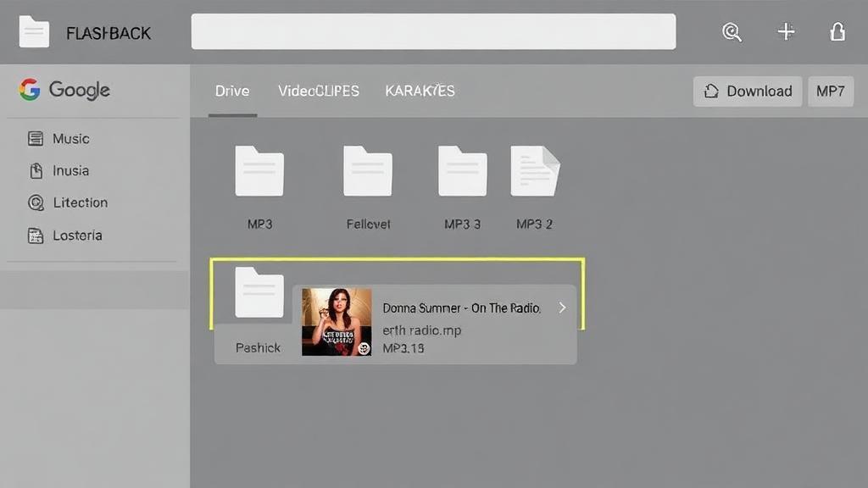Viewport: 868px width, 488px height.
Task: Switch to the VideoCLIPES tab
Action: click(319, 91)
